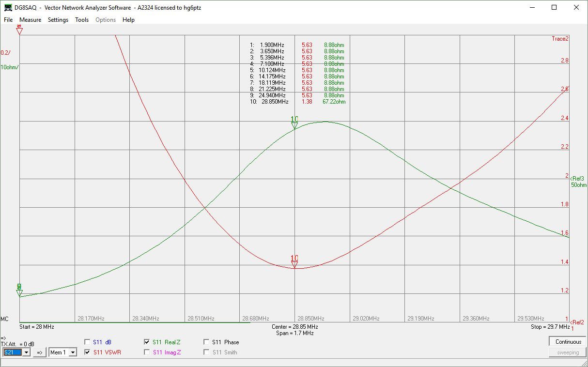Viewport: 588px width, 367px height.
Task: Click the arrow copy-to-memory button
Action: (40, 352)
